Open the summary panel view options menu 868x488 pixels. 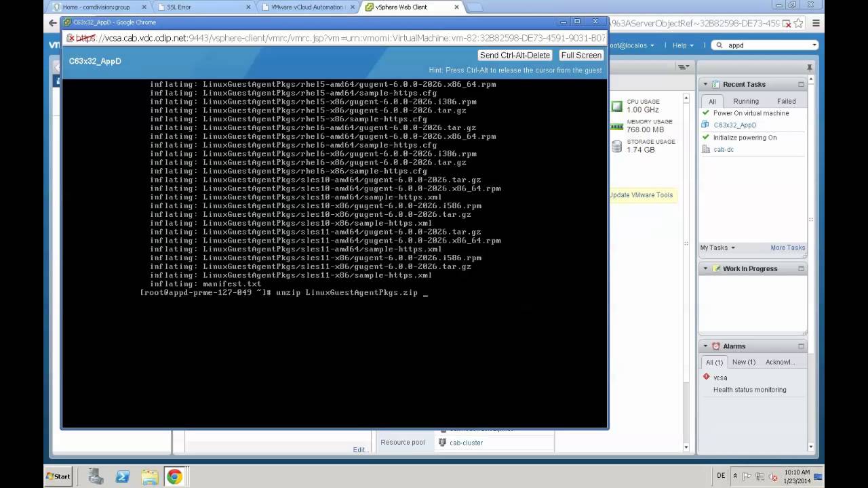pos(684,66)
